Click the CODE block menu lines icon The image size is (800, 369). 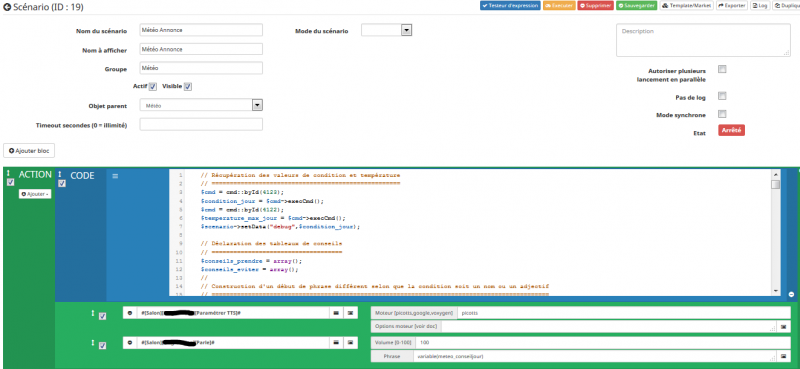pyautogui.click(x=115, y=176)
